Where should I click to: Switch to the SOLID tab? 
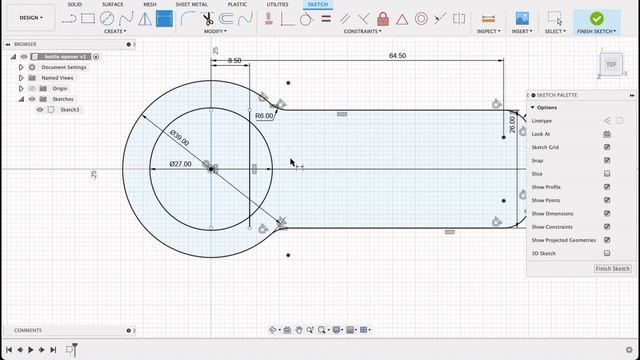(x=74, y=4)
